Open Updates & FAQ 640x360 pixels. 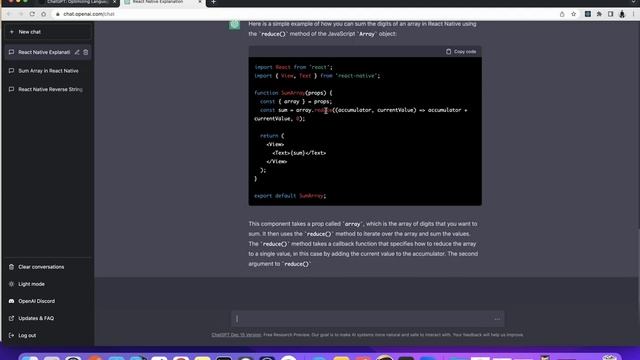tap(48, 318)
